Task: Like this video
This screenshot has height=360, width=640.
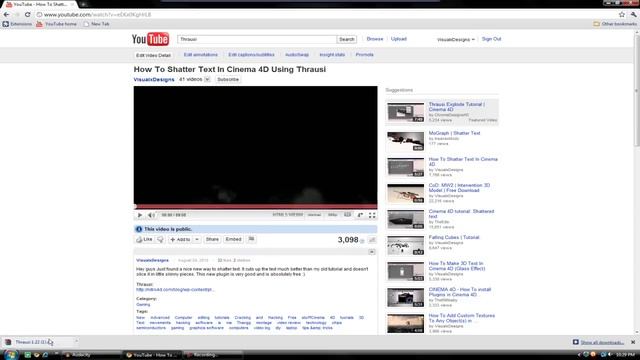Action: 144,240
